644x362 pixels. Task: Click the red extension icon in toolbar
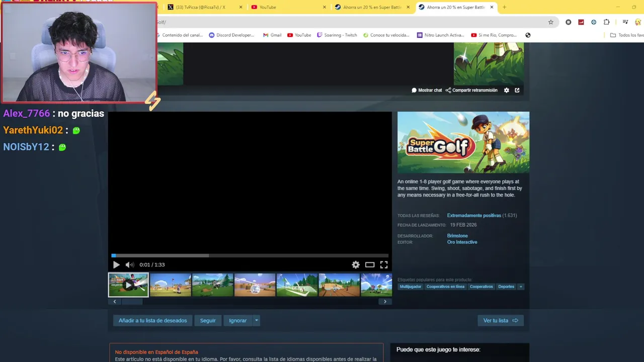click(x=581, y=22)
